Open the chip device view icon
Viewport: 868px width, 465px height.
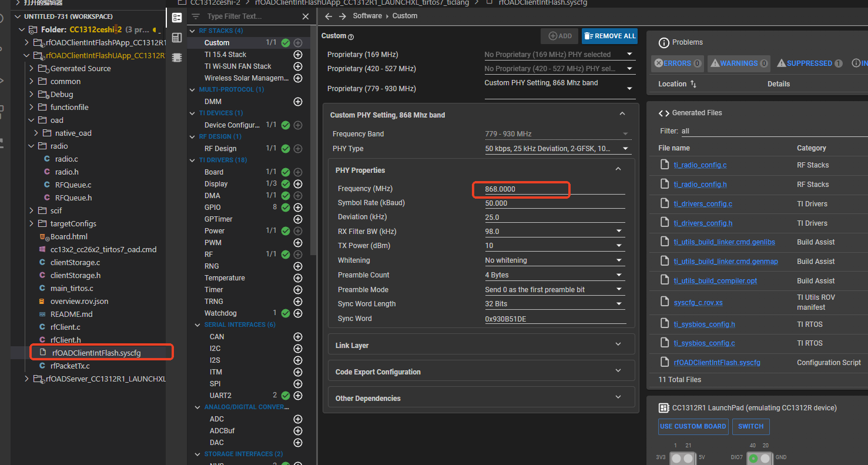177,57
